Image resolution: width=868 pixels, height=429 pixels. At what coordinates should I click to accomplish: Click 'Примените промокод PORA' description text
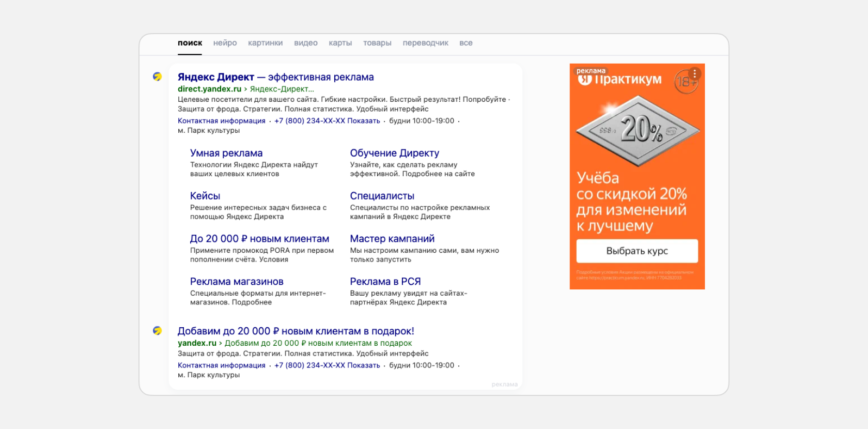(x=262, y=255)
